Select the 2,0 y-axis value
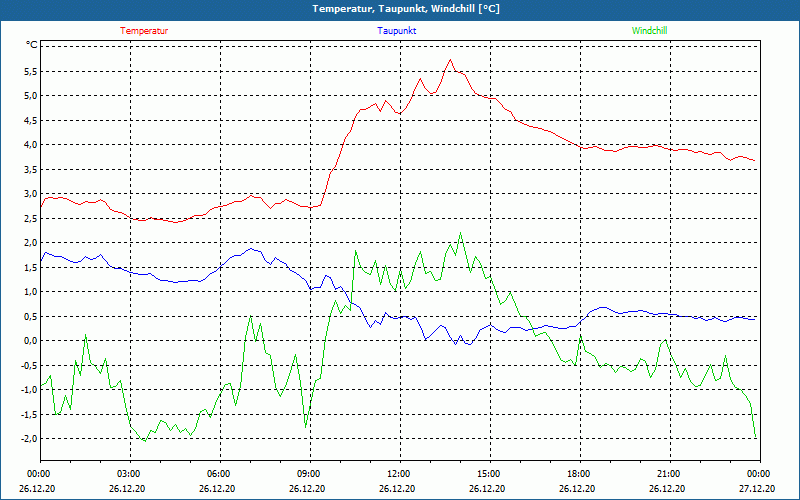Image resolution: width=800 pixels, height=500 pixels. click(31, 243)
